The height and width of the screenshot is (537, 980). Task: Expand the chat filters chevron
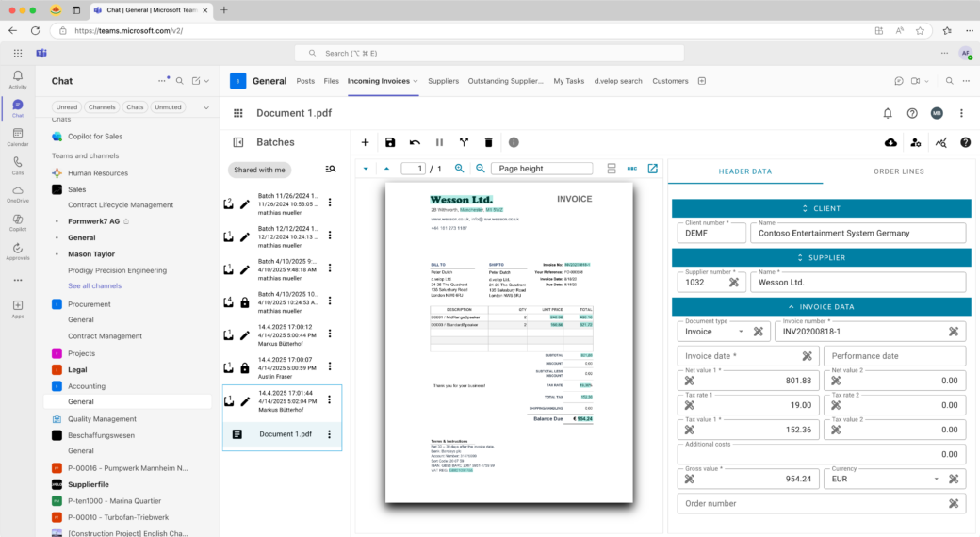(206, 107)
